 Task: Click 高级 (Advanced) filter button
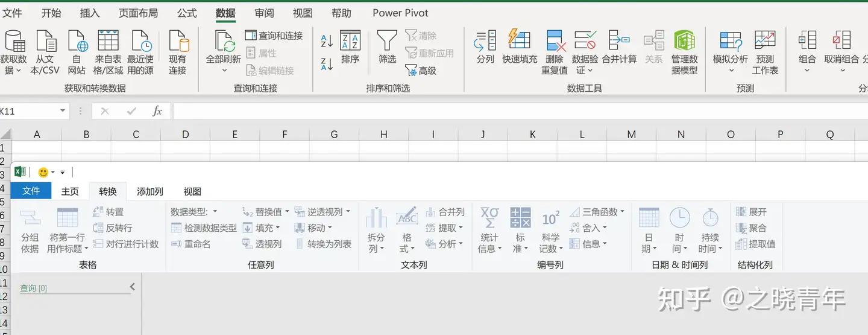click(421, 71)
